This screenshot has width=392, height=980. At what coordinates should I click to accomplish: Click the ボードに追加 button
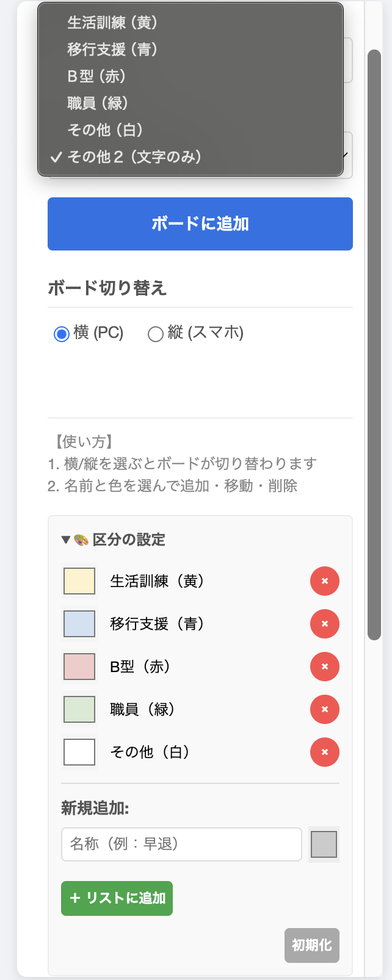pyautogui.click(x=200, y=224)
